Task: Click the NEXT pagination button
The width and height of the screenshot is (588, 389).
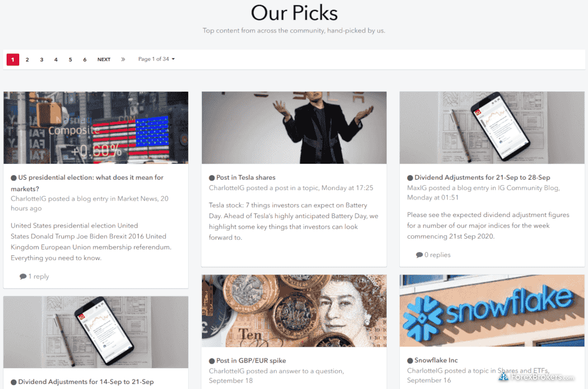Action: [104, 59]
